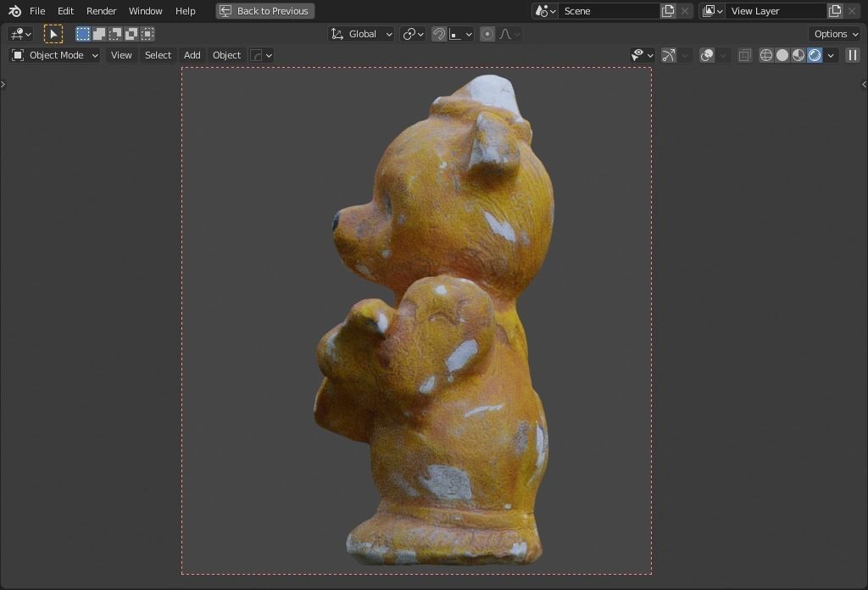Viewport: 868px width, 590px height.
Task: Toggle the viewport gizmos icon
Action: [x=668, y=55]
